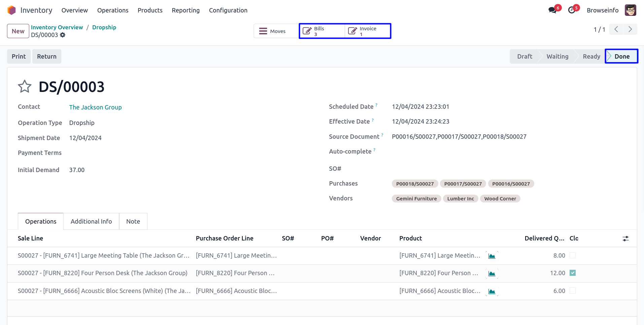Image resolution: width=644 pixels, height=325 pixels.
Task: Uncheck the checkbox on Four Person Desk row
Action: (x=572, y=273)
